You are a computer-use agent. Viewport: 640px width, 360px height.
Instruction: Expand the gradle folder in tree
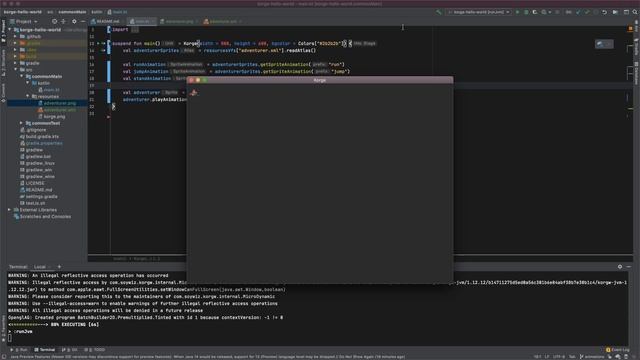pyautogui.click(x=16, y=63)
